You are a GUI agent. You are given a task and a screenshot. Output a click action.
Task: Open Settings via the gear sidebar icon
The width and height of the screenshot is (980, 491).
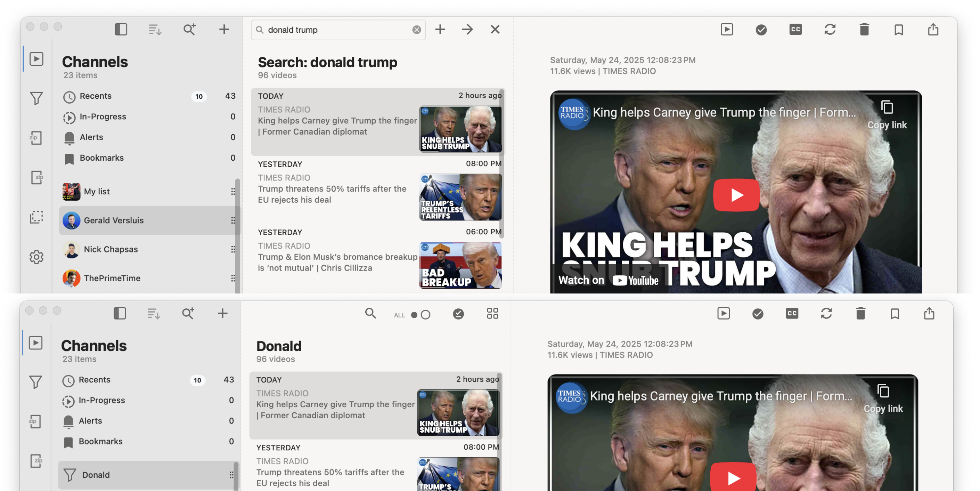coord(36,257)
